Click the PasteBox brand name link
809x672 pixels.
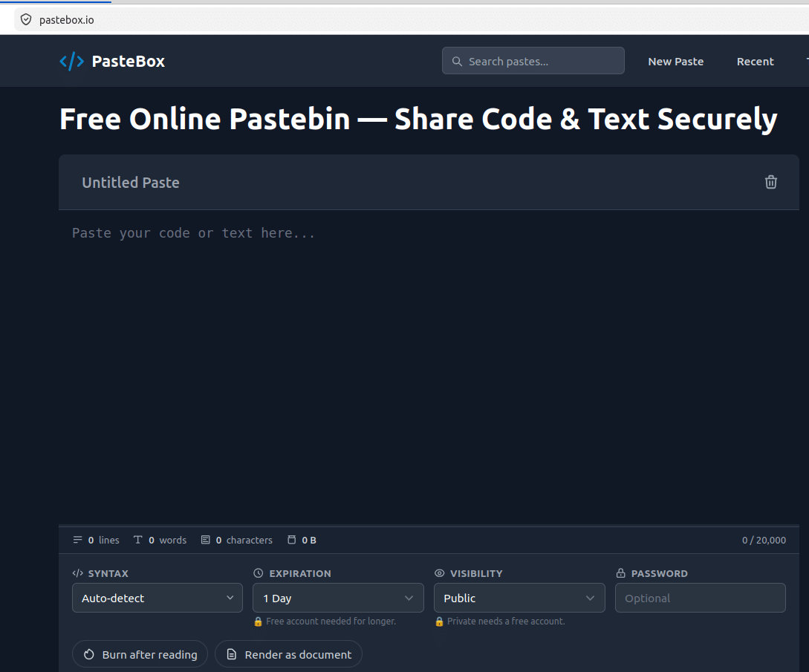129,62
